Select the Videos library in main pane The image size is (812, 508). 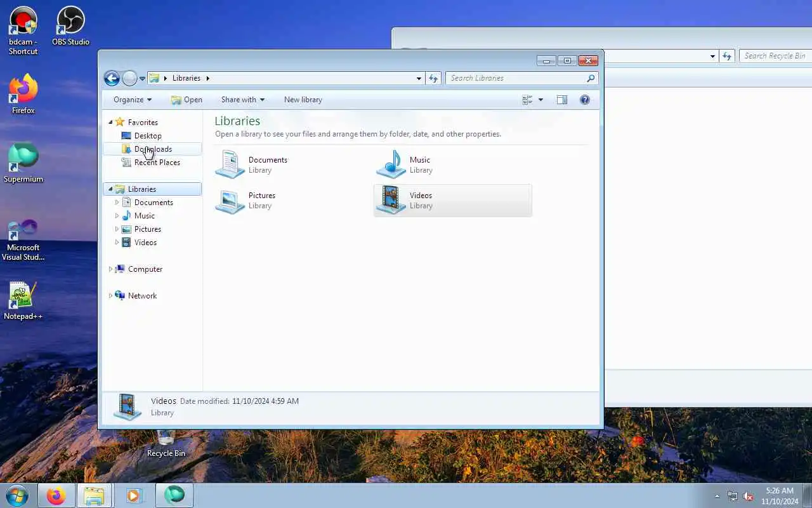point(454,200)
